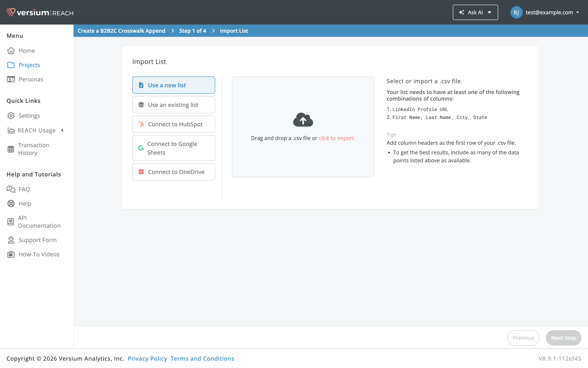Choose Connect to OneDrive
588x368 pixels.
pyautogui.click(x=174, y=172)
